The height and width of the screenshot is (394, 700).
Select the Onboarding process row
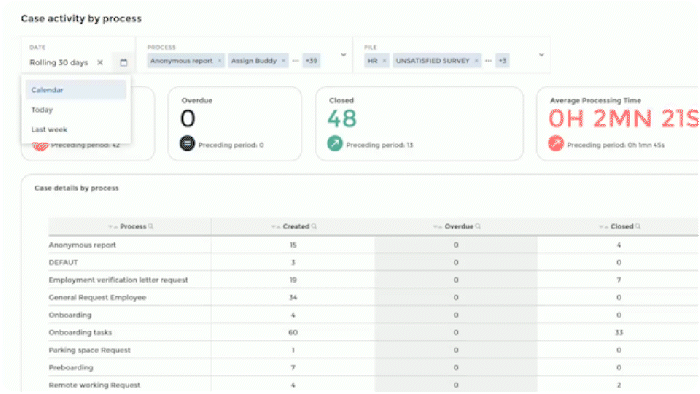(x=373, y=315)
